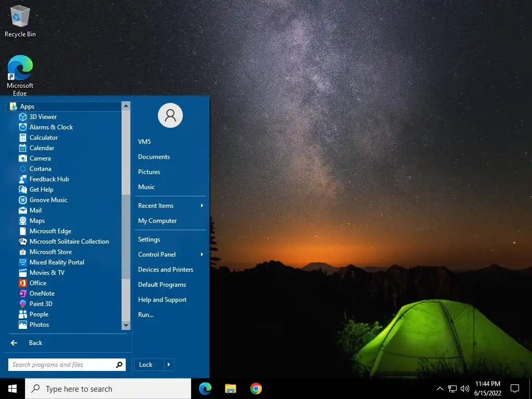Focus the Search programs and files field
The width and height of the screenshot is (532, 399).
click(x=67, y=365)
